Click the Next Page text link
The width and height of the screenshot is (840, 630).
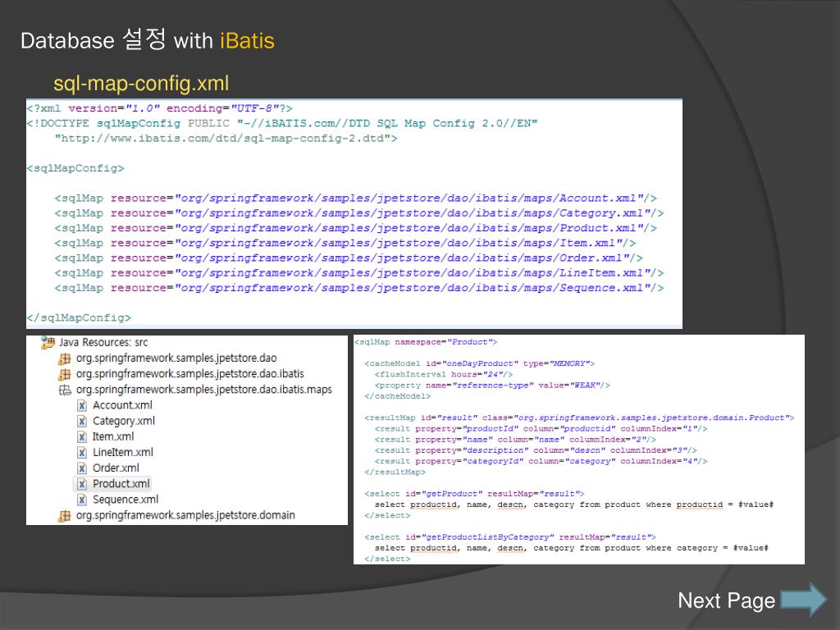click(727, 600)
